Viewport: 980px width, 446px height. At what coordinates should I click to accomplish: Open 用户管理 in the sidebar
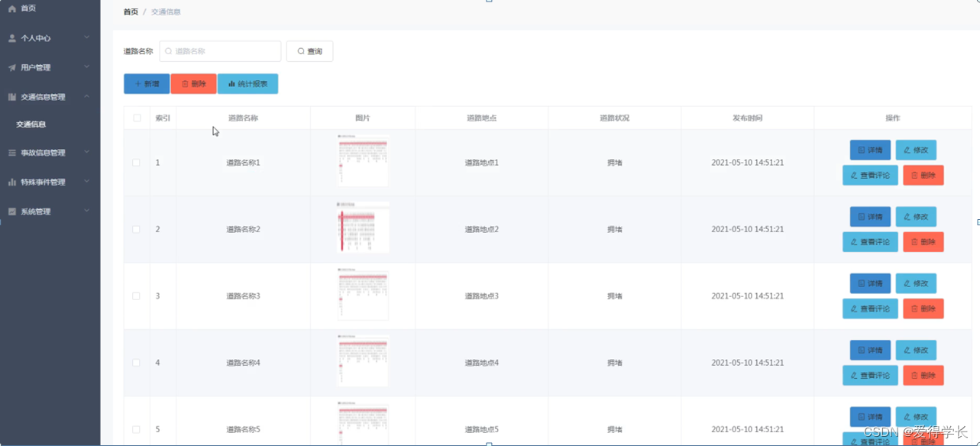click(50, 67)
